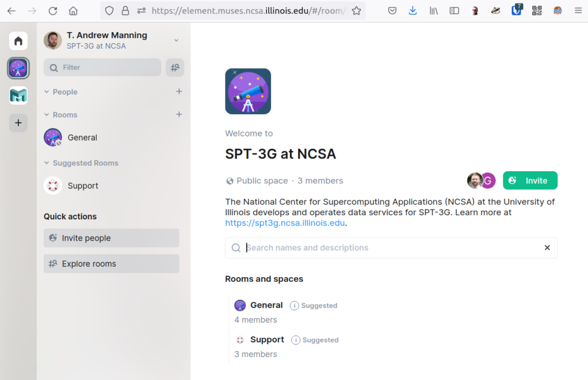588x380 pixels.
Task: Add a person with People plus icon
Action: coord(179,91)
